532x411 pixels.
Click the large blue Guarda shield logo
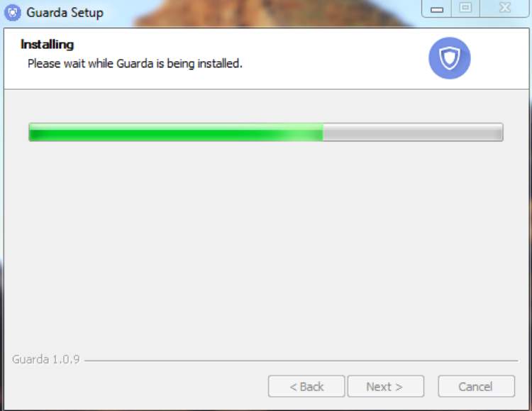coord(449,58)
